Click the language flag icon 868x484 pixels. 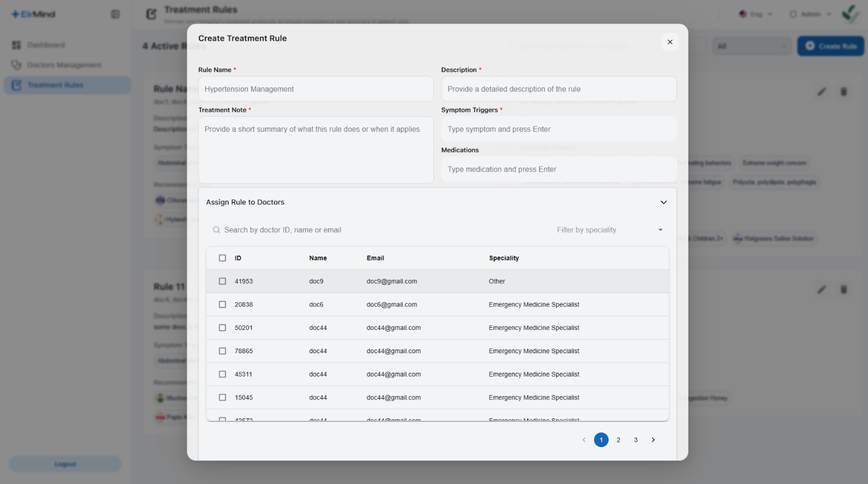pyautogui.click(x=743, y=14)
